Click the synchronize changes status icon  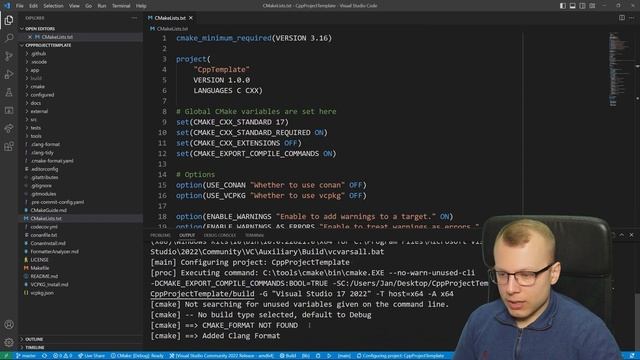[x=44, y=356]
